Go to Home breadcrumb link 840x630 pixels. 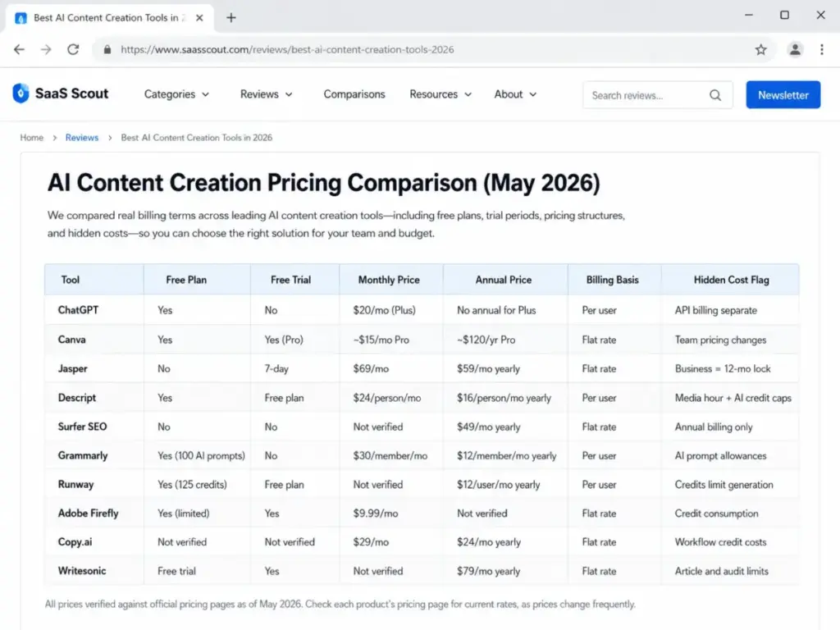pyautogui.click(x=32, y=138)
